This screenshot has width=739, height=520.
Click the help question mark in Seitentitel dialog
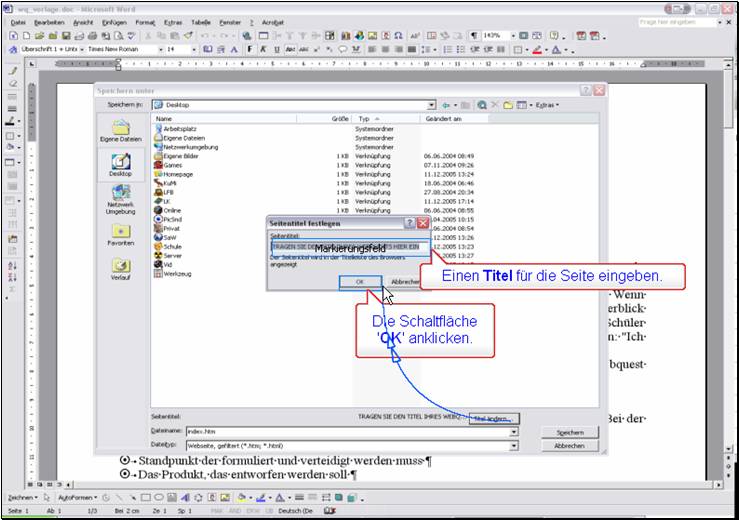pos(409,223)
